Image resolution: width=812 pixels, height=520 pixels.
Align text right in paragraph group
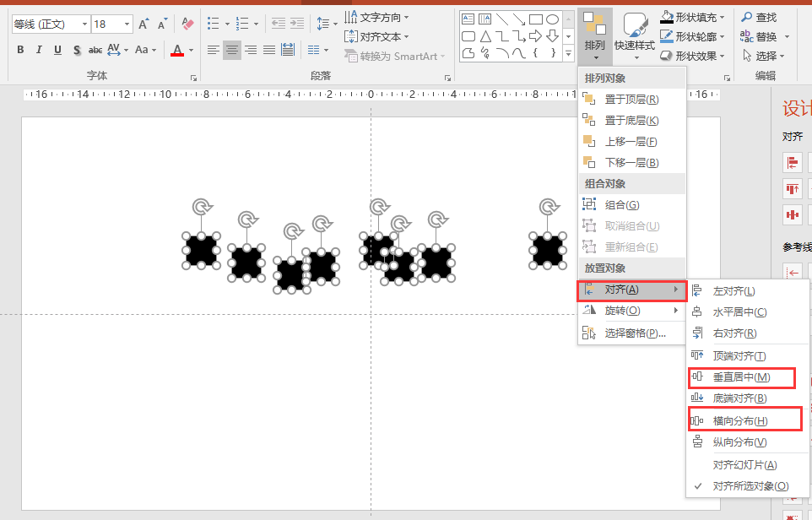(x=251, y=50)
